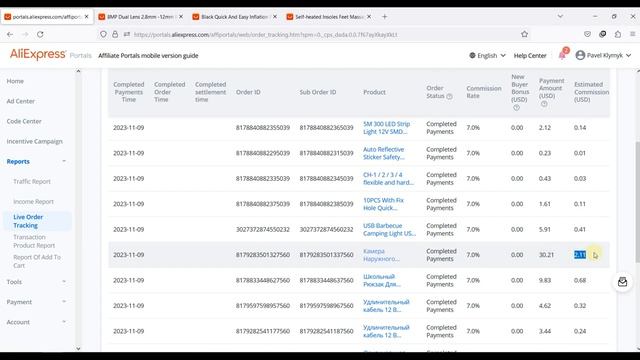Open the Firefox application menu icon
640x360 pixels.
point(632,34)
